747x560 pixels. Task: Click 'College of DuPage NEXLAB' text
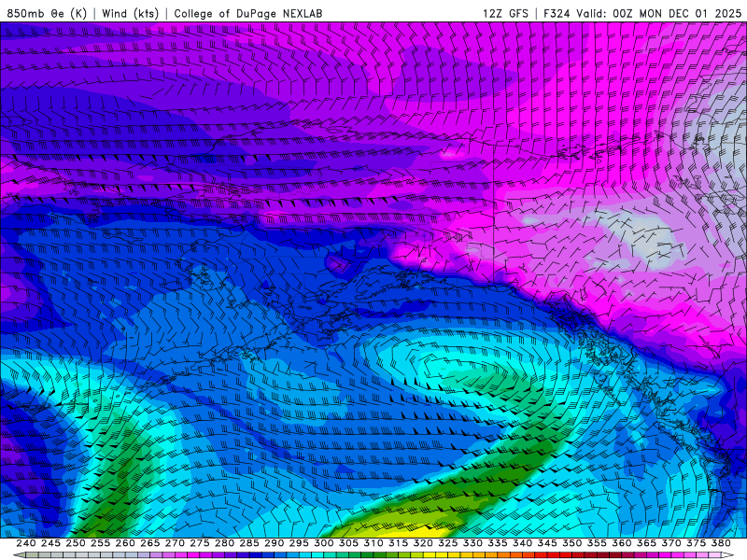248,13
